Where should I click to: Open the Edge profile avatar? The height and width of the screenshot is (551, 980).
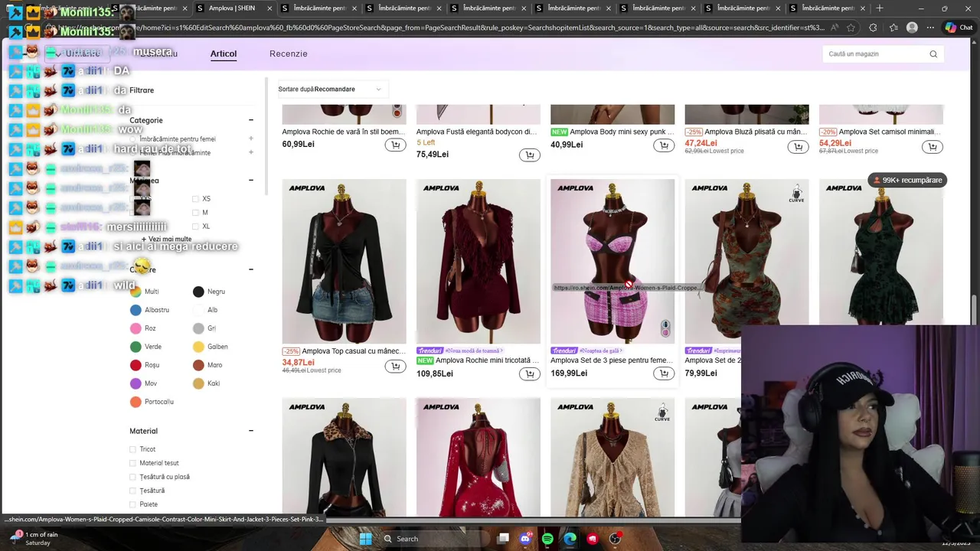click(912, 28)
